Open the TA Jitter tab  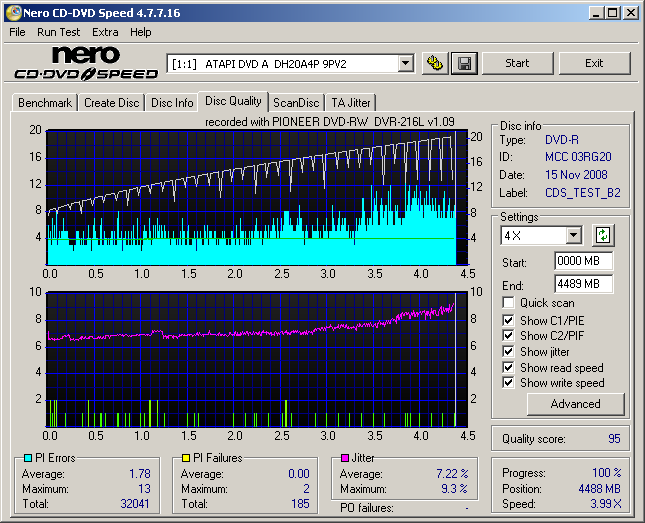[351, 103]
